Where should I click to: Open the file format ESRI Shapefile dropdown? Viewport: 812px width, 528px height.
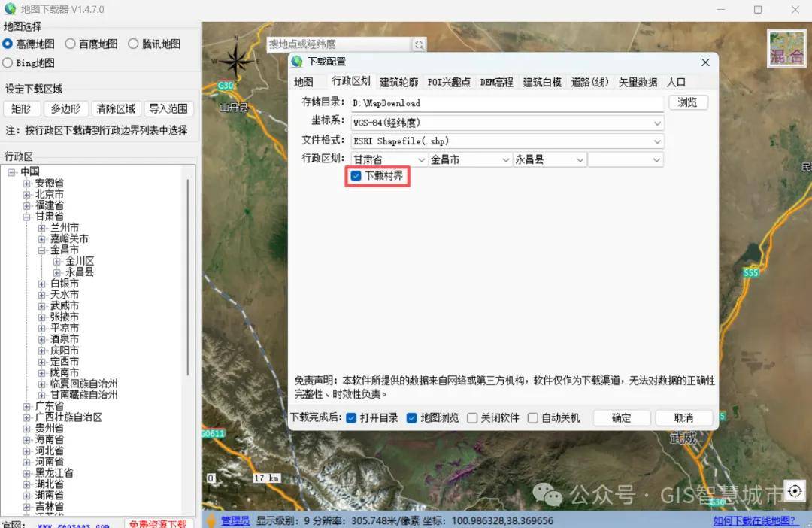[x=657, y=141]
